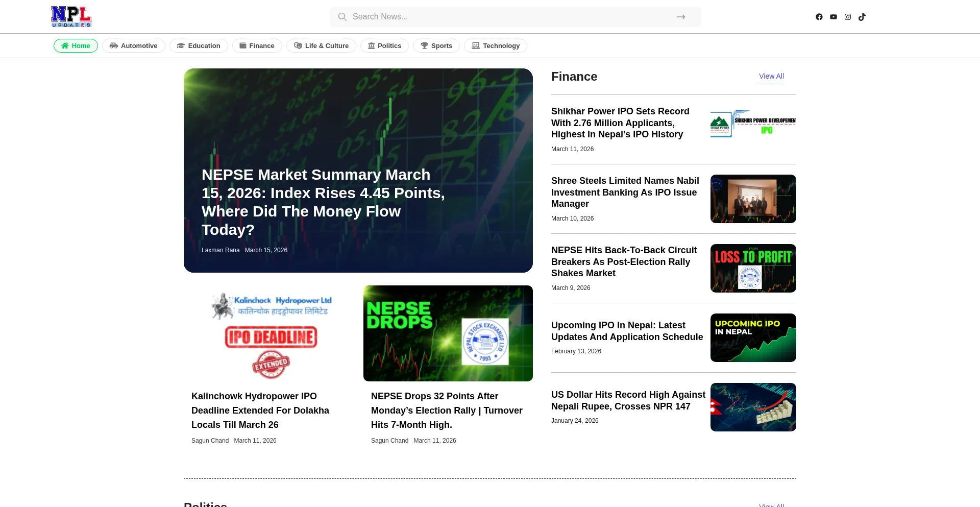Go to the Home category
Screen dimensions: 980x507
76,46
